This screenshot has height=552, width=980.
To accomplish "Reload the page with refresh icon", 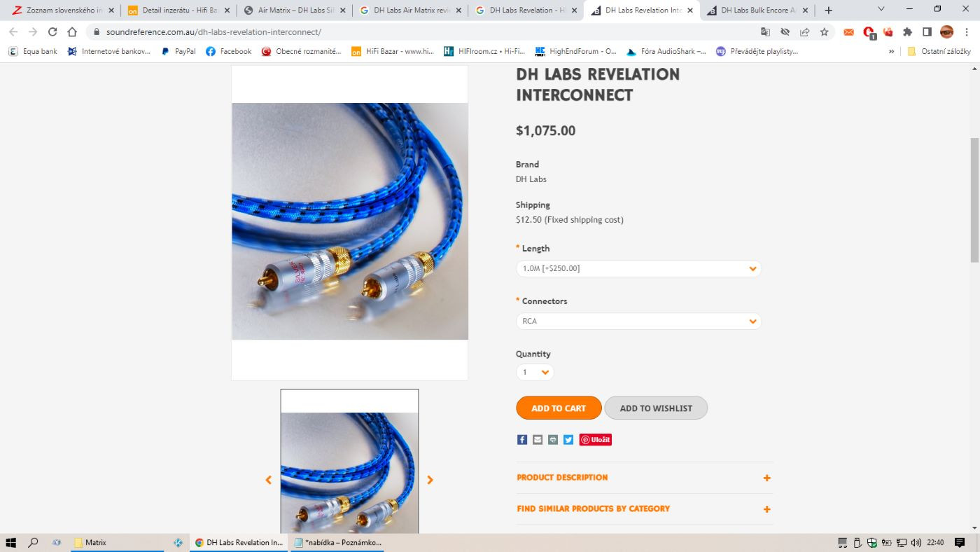I will 52,32.
